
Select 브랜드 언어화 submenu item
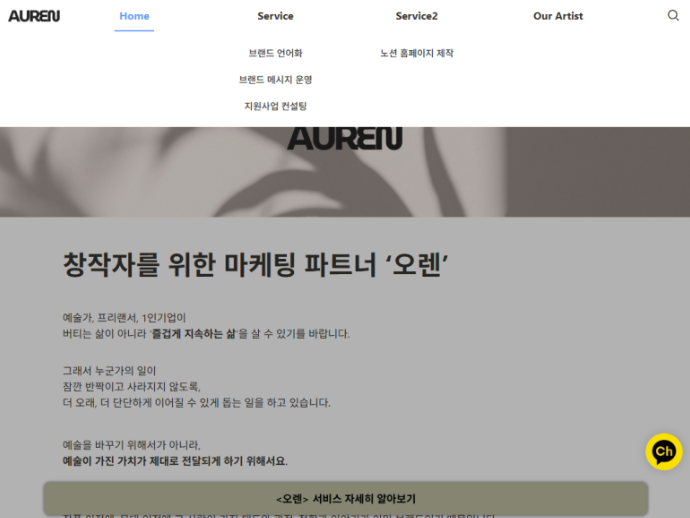[x=275, y=53]
